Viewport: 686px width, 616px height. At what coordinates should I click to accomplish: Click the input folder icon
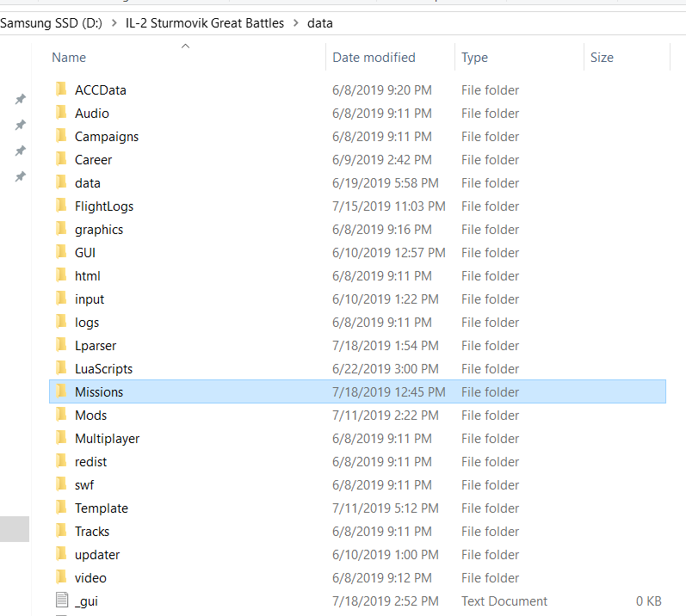62,299
